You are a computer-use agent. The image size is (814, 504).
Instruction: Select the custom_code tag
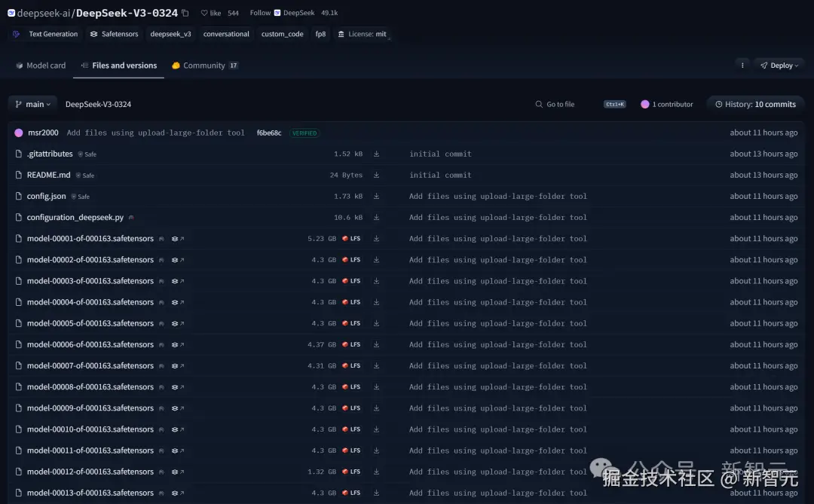(283, 34)
